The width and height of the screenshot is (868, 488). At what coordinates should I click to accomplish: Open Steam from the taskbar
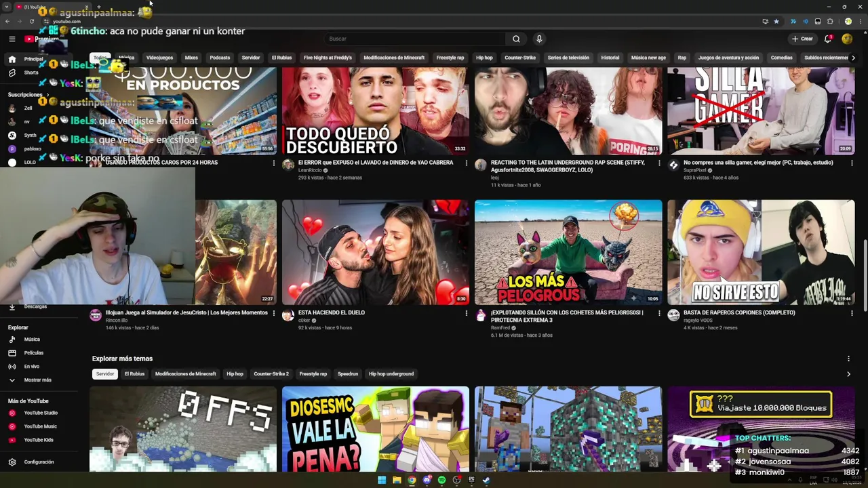(x=486, y=481)
